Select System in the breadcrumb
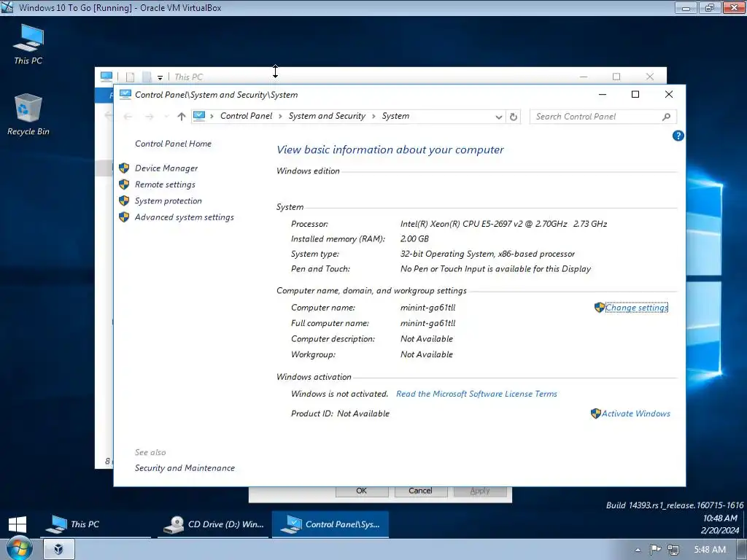 [x=395, y=116]
